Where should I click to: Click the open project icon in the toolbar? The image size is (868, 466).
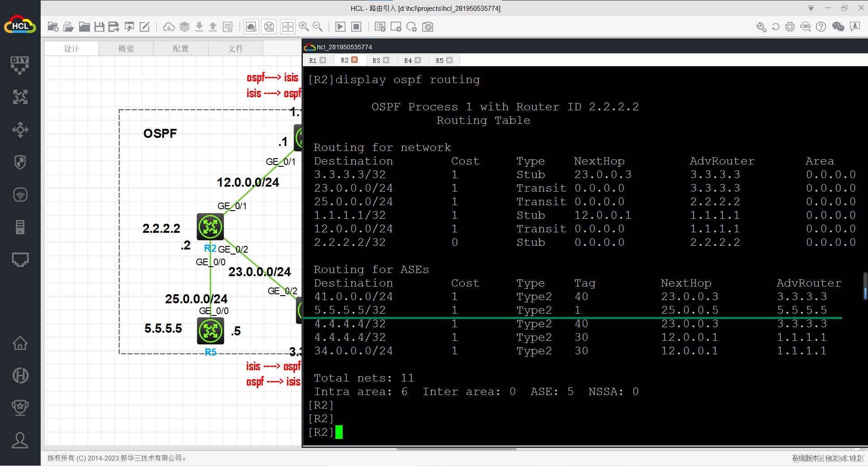(68, 27)
